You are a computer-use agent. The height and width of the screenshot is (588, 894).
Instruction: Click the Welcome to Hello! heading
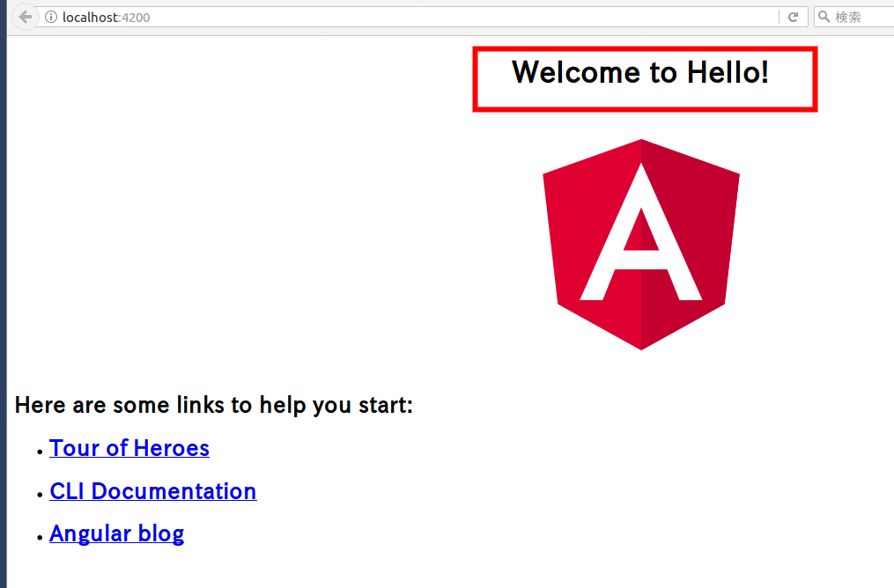coord(640,72)
